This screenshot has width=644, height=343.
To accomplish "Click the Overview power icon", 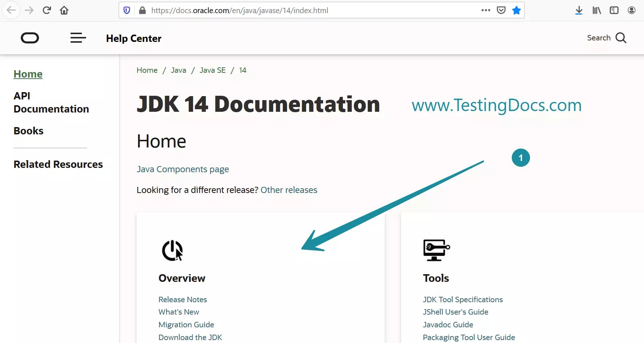I will pyautogui.click(x=171, y=251).
